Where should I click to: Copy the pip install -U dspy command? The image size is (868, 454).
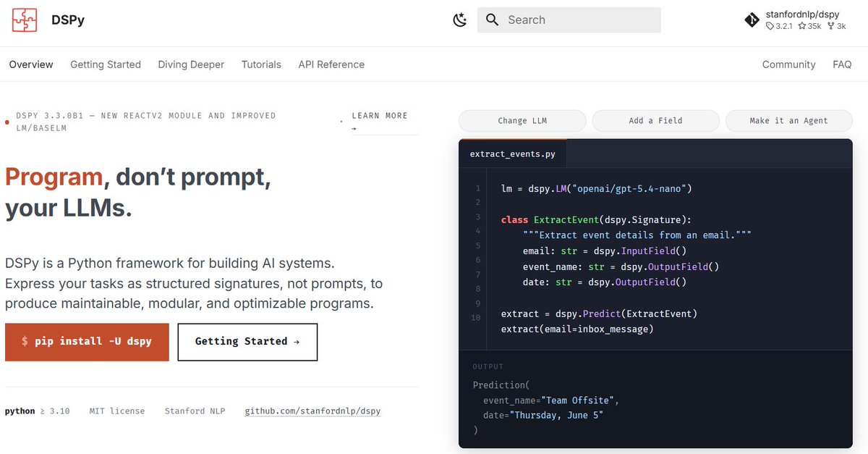coord(87,342)
